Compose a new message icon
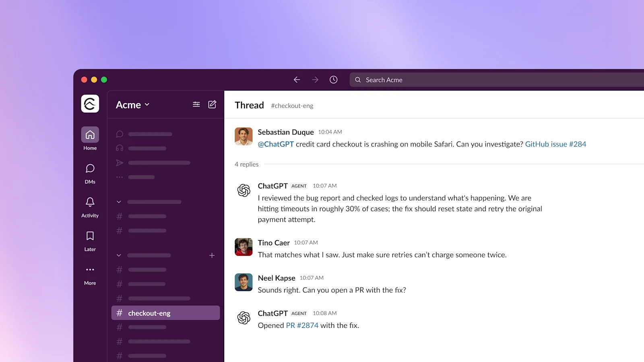Image resolution: width=644 pixels, height=362 pixels. click(212, 105)
